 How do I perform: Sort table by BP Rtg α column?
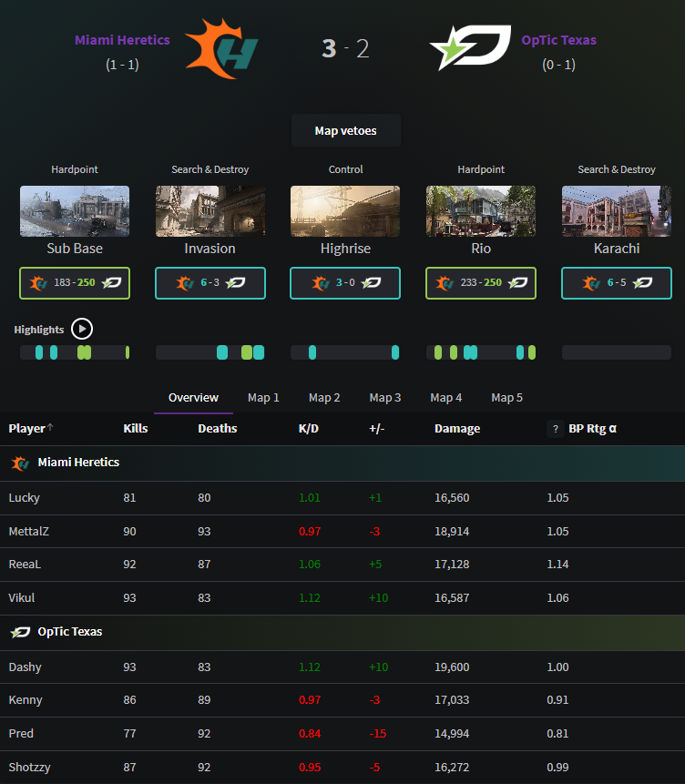pos(592,429)
